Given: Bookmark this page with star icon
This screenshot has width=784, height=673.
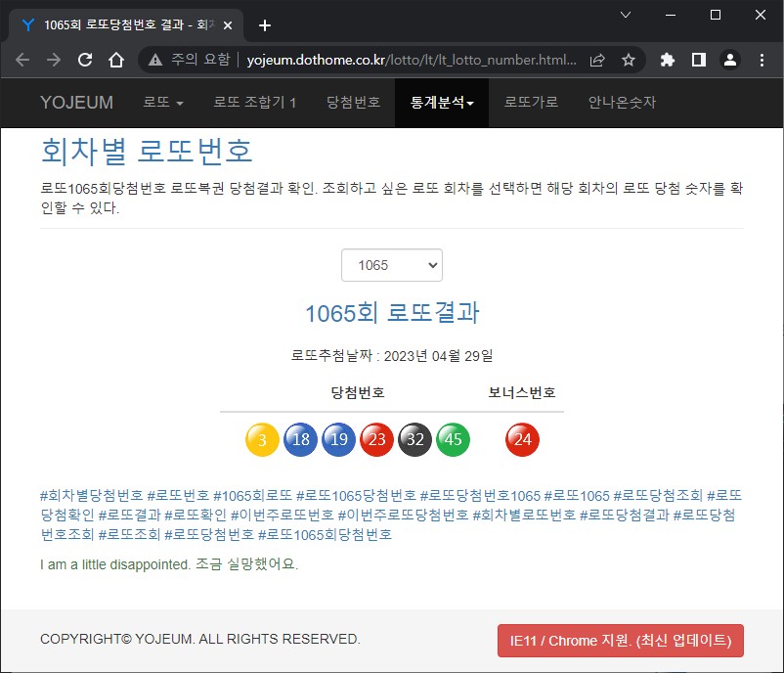Looking at the screenshot, I should pyautogui.click(x=628, y=60).
